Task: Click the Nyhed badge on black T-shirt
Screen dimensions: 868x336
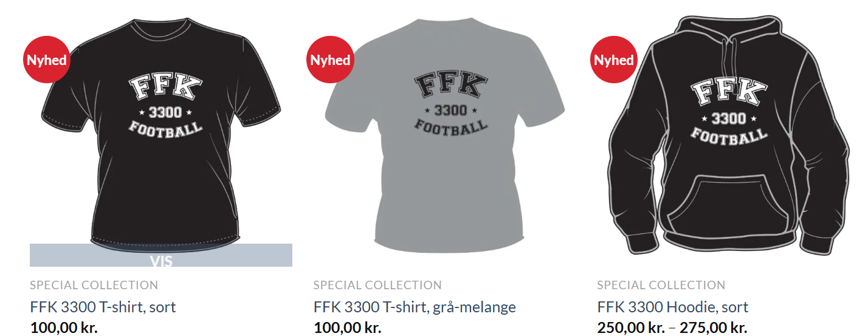Action: [x=47, y=60]
